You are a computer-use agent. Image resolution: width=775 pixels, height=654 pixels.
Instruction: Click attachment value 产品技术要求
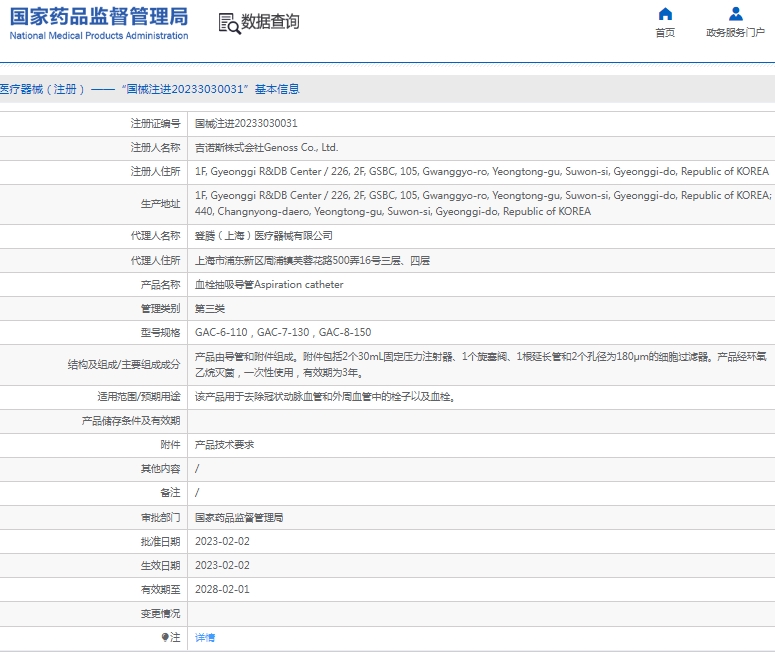224,445
